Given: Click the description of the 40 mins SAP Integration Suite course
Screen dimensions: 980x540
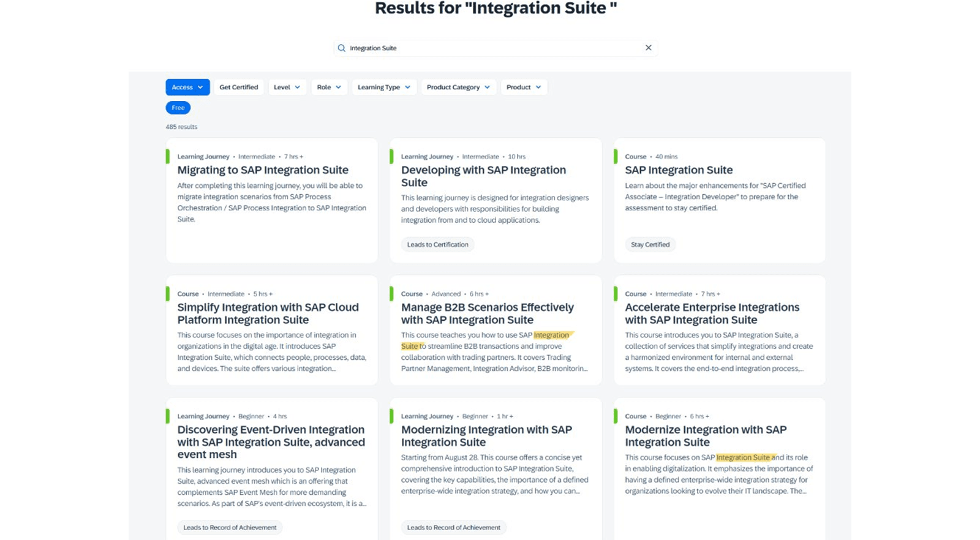Looking at the screenshot, I should [715, 197].
